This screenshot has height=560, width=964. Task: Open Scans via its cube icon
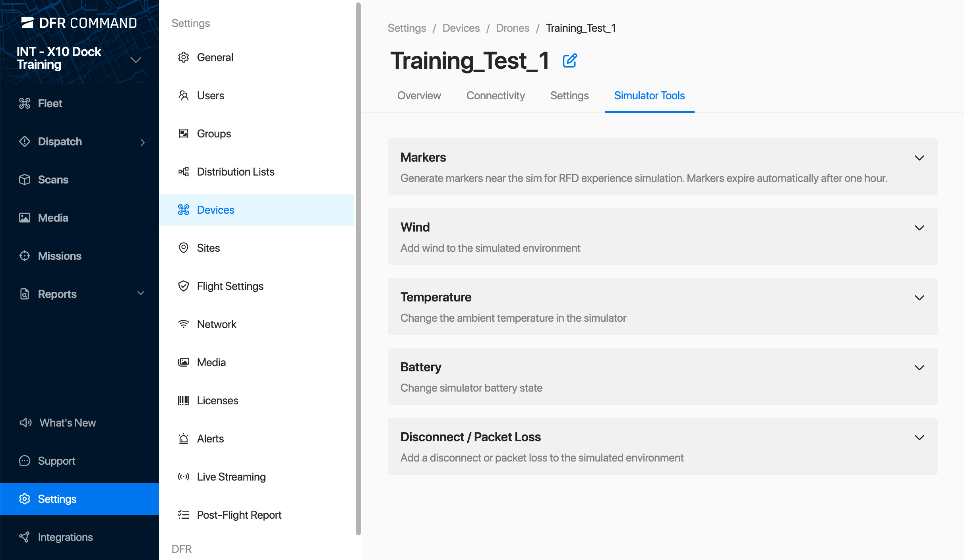tap(25, 180)
